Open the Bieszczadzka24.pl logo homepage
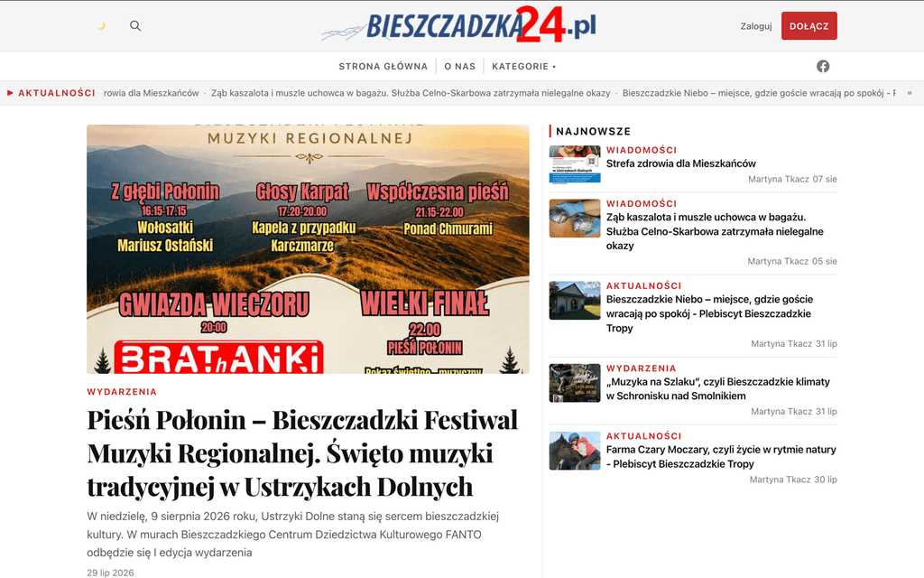Image resolution: width=924 pixels, height=578 pixels. 459,25
